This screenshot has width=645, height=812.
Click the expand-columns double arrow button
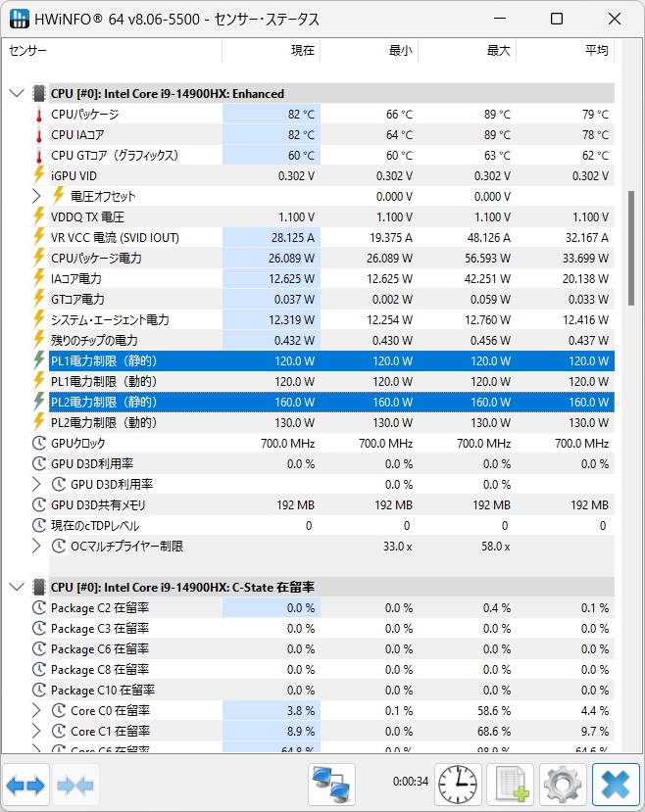point(25,786)
